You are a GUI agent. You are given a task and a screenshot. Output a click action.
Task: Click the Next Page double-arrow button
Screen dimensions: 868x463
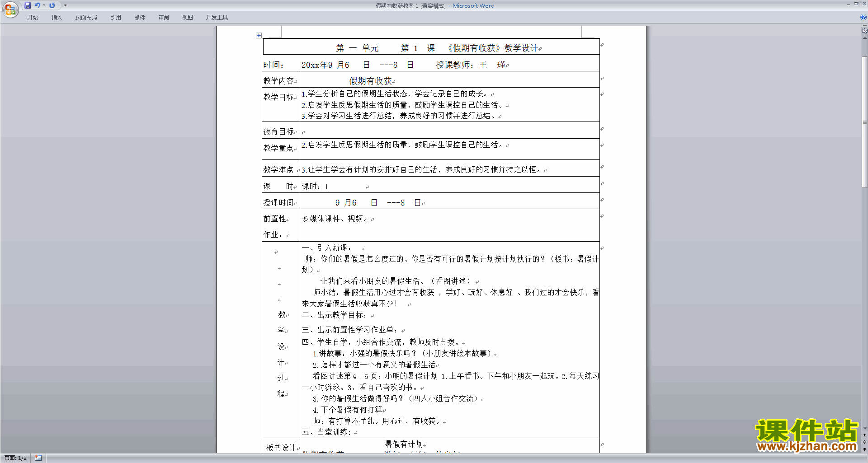[864, 449]
